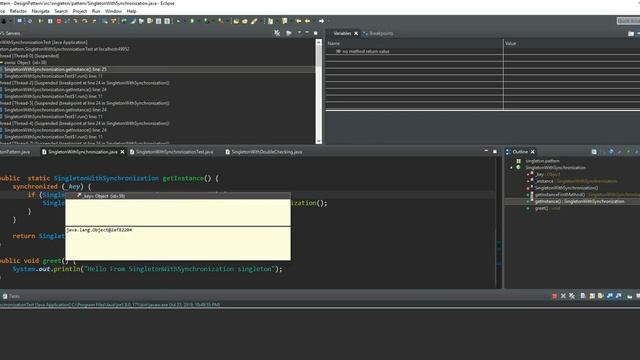640x360 pixels.
Task: Click Remove All Terminated Launches in Debug view
Action: [277, 33]
